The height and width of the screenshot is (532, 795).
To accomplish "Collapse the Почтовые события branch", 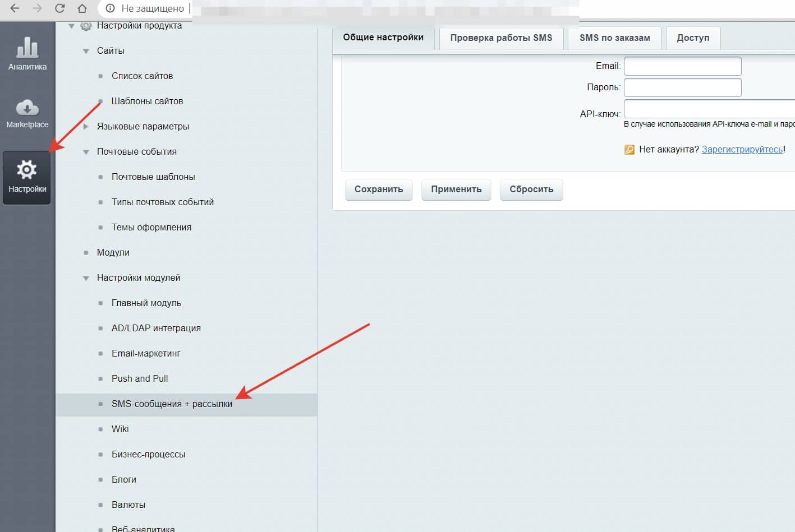I will click(x=85, y=151).
